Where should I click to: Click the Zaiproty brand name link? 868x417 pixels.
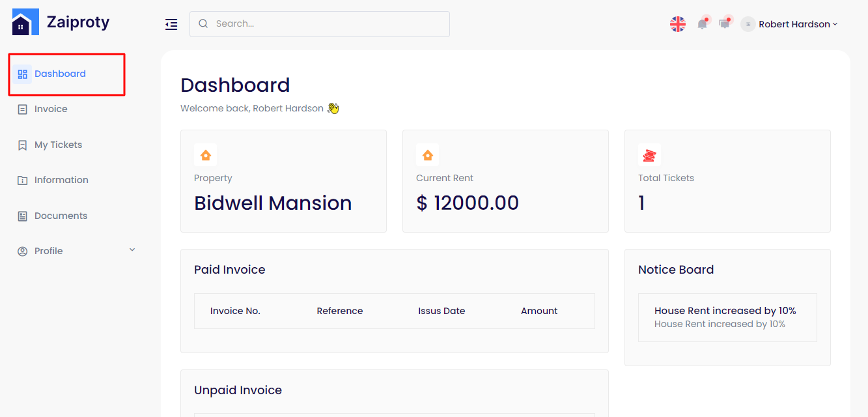click(x=78, y=22)
